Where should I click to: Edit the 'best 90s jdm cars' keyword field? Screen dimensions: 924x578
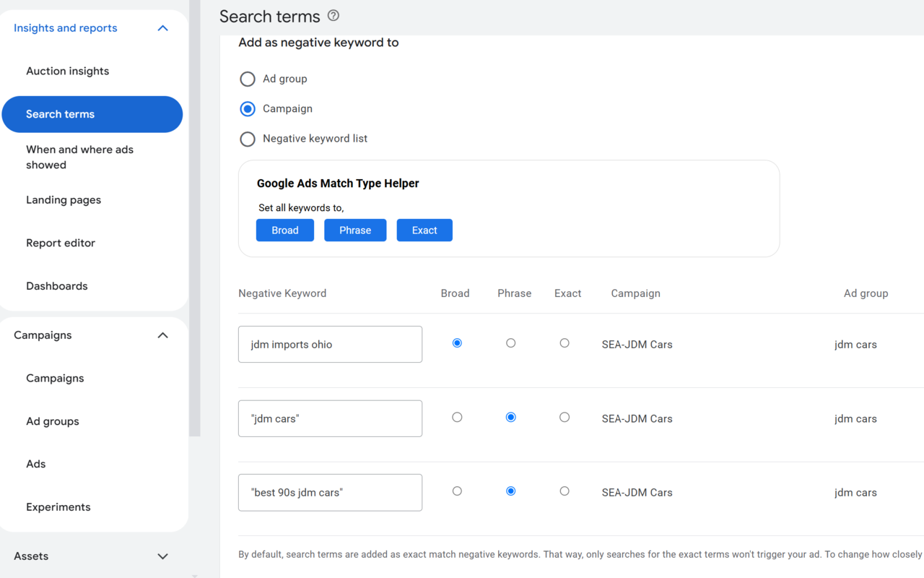tap(330, 492)
